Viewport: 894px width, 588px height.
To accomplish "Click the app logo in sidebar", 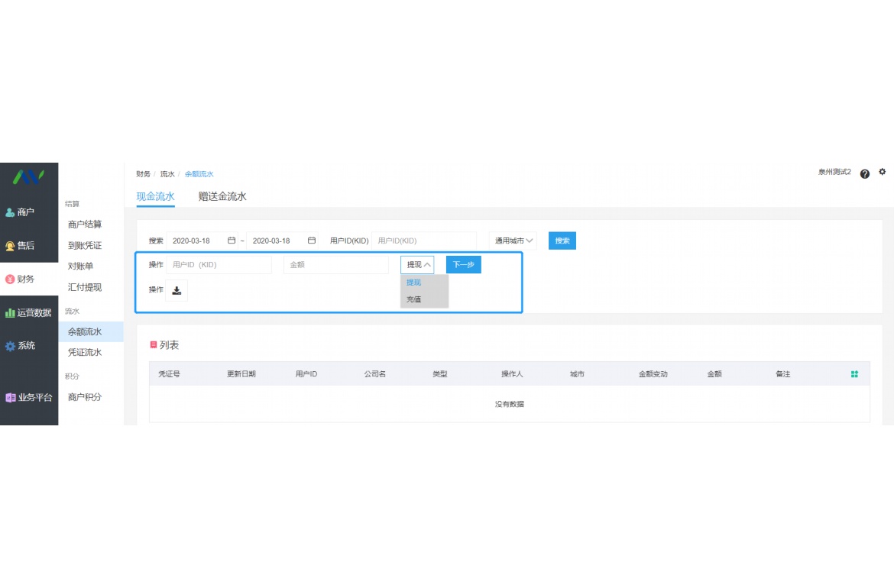I will (28, 177).
